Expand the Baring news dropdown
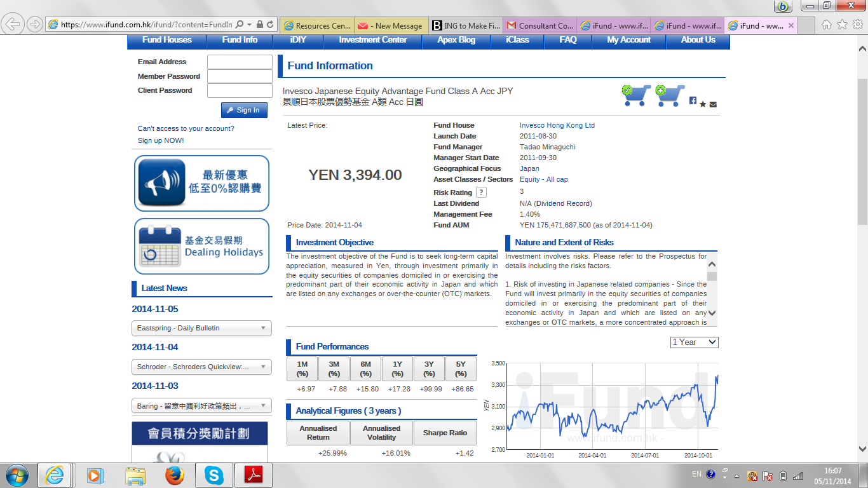 pyautogui.click(x=201, y=405)
